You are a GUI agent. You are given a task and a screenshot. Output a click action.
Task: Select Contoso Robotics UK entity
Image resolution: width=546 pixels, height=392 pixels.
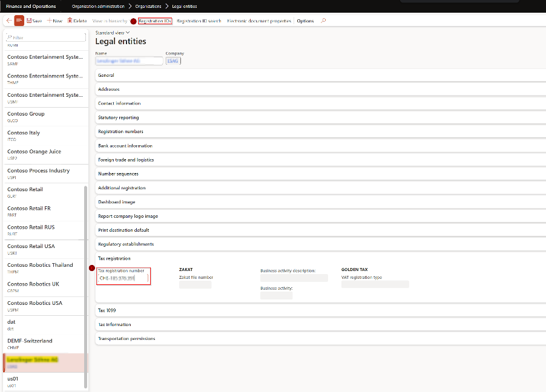click(x=44, y=287)
